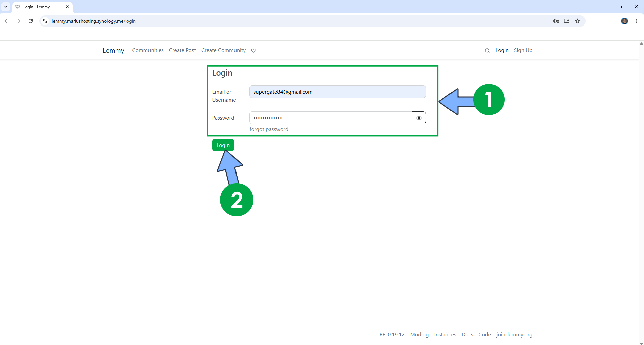The height and width of the screenshot is (345, 644).
Task: Submit with the green Login button
Action: [223, 145]
